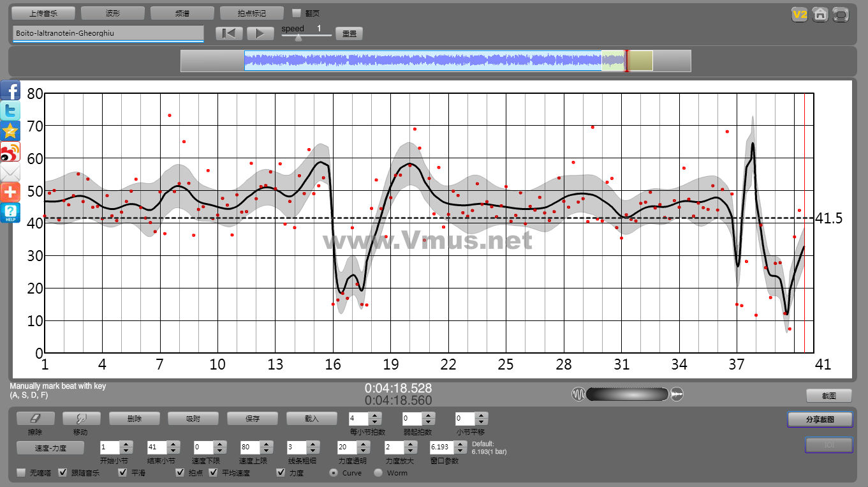Go to the home page icon
The width and height of the screenshot is (868, 487).
[x=820, y=14]
